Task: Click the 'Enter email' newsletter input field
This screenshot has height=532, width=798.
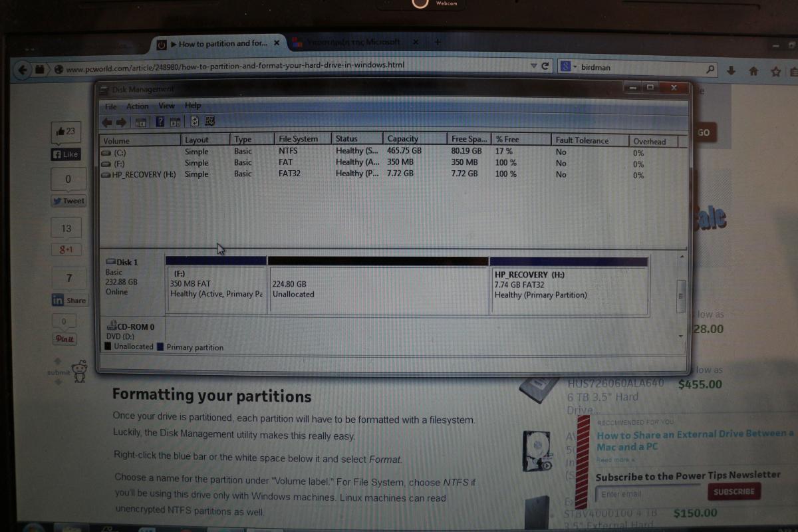Action: pos(649,494)
